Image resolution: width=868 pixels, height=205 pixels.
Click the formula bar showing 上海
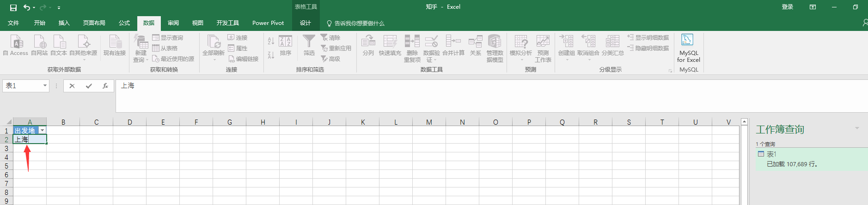(492, 96)
